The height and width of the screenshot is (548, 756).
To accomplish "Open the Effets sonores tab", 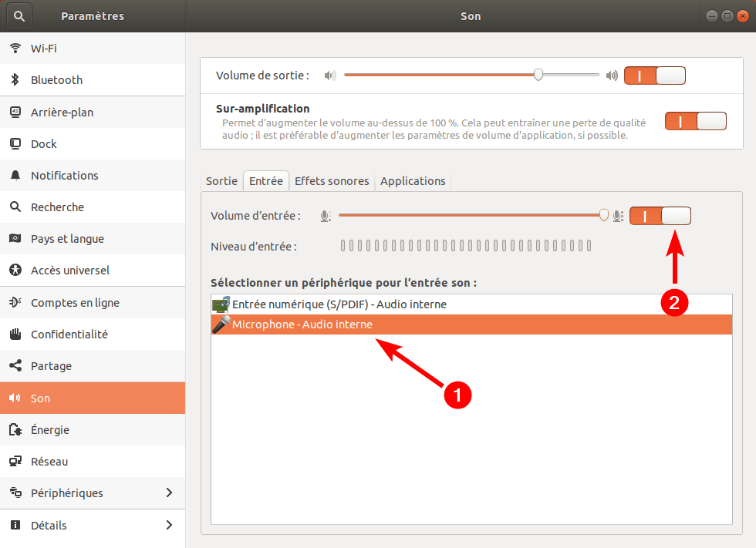I will [332, 181].
